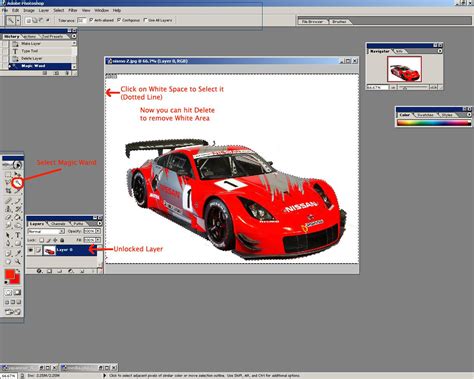Select the History Brush tool
The image size is (474, 379).
pos(18,209)
